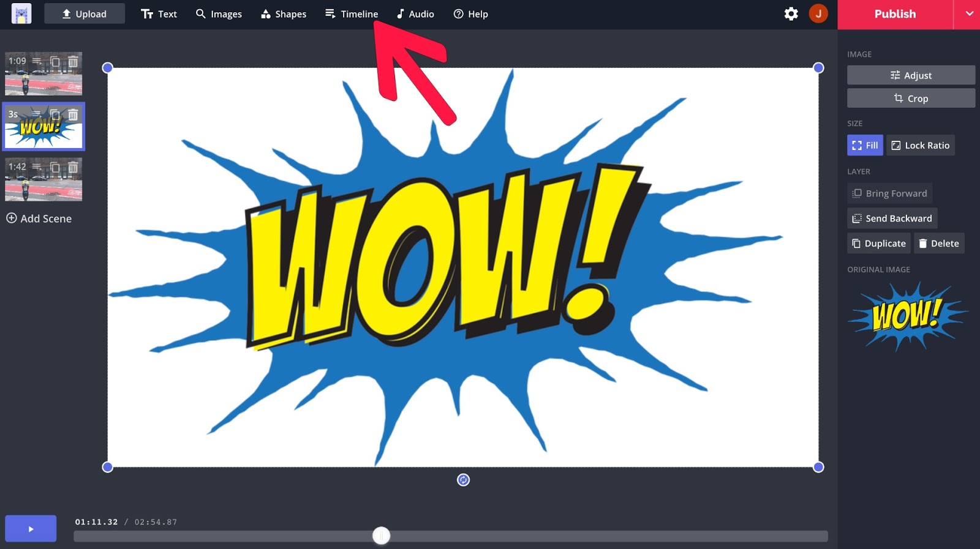Viewport: 980px width, 549px height.
Task: Delete the 1:09 scene
Action: [x=73, y=61]
